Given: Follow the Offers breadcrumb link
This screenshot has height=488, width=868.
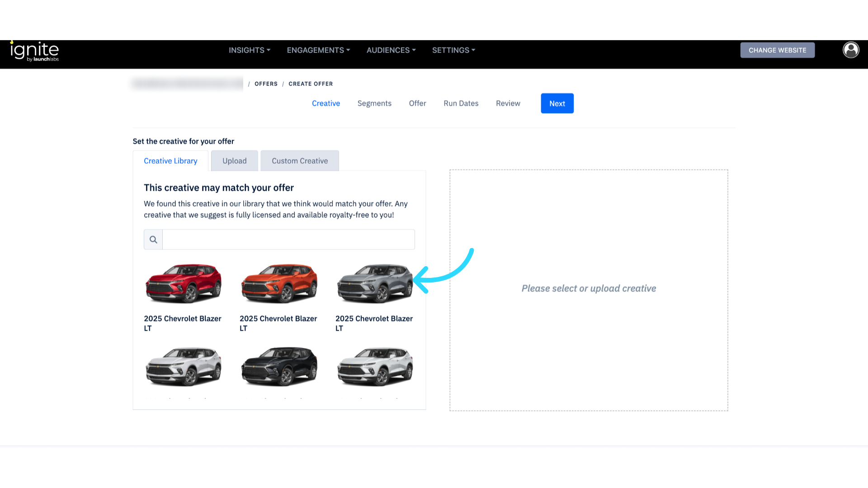Looking at the screenshot, I should [x=266, y=84].
